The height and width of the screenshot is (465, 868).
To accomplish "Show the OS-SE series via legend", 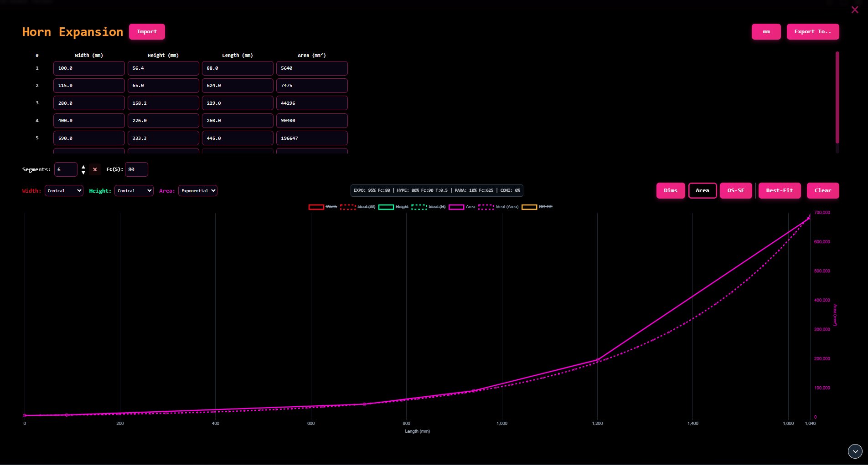I will pyautogui.click(x=537, y=207).
